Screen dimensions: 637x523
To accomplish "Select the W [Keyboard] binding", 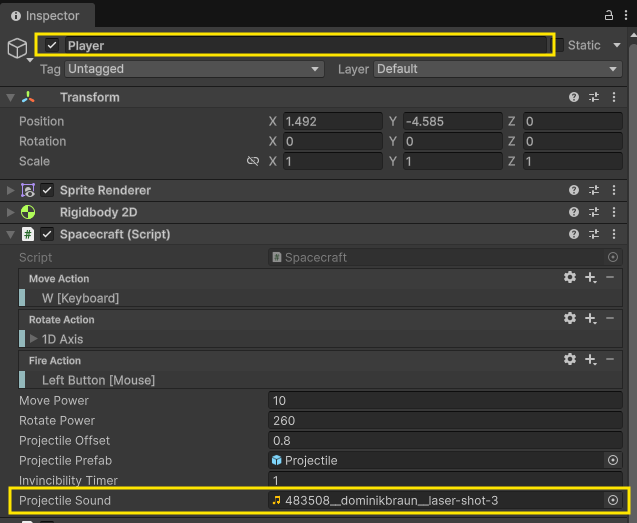I will (x=321, y=298).
